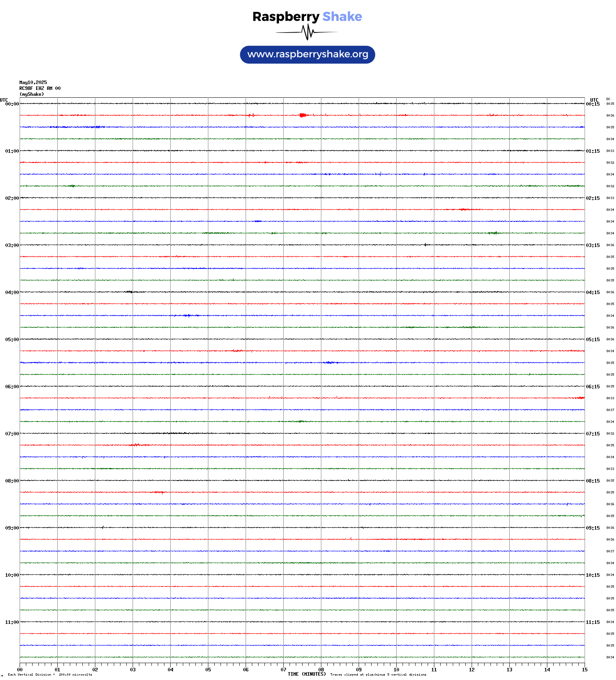The height and width of the screenshot is (680, 616).
Task: Click the 06:00 hour label
Action: 12,387
